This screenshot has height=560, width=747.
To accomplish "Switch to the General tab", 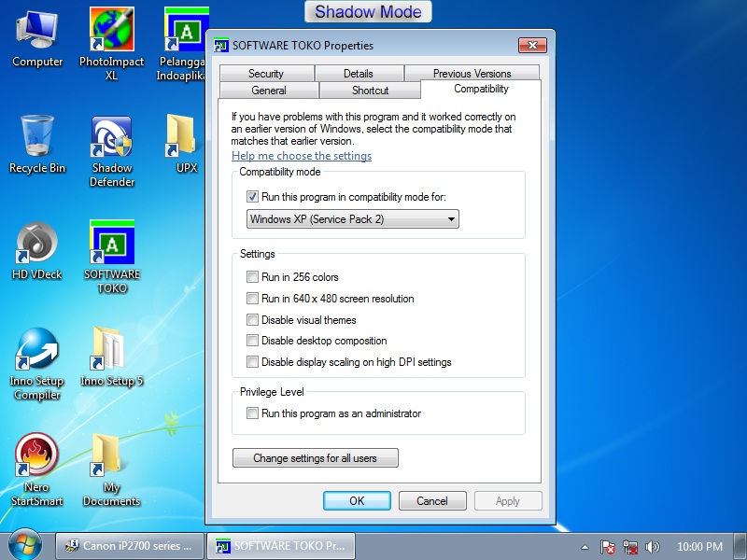I will [269, 90].
